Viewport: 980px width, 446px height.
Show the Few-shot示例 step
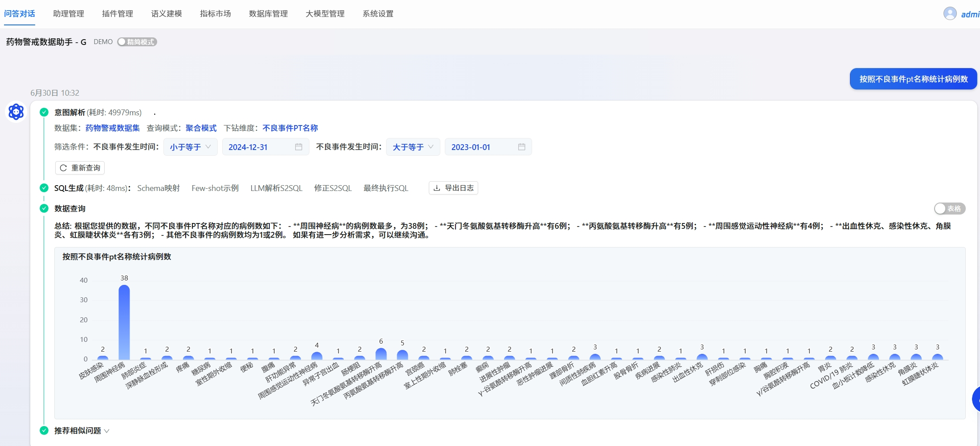click(215, 188)
